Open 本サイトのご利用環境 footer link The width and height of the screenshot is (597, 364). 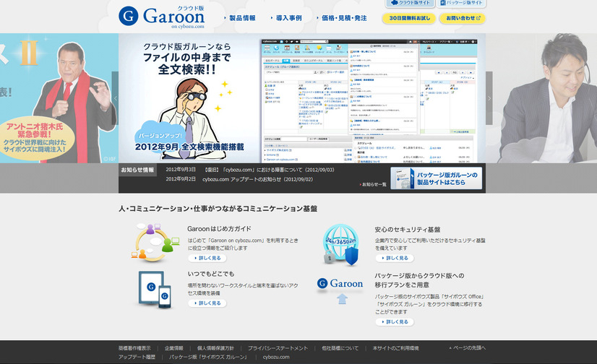(x=395, y=348)
